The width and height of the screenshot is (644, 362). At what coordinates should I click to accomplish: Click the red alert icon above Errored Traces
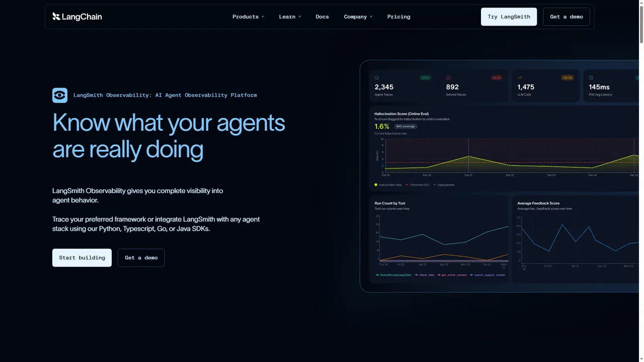click(448, 78)
